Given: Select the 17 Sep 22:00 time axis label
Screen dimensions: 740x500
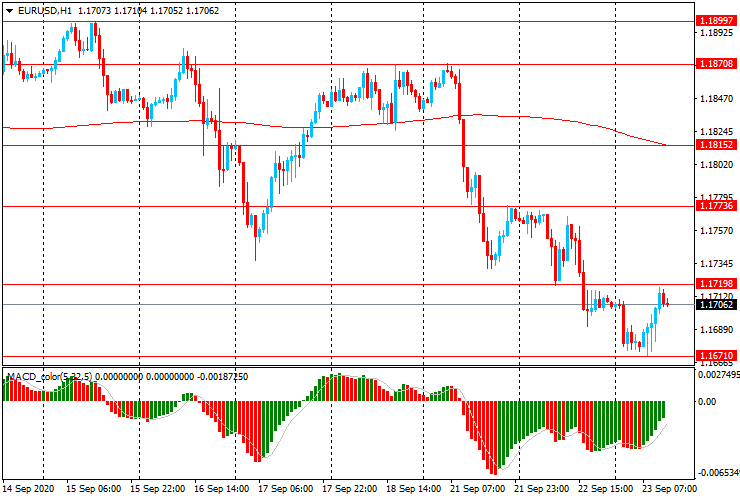Looking at the screenshot, I should [350, 489].
